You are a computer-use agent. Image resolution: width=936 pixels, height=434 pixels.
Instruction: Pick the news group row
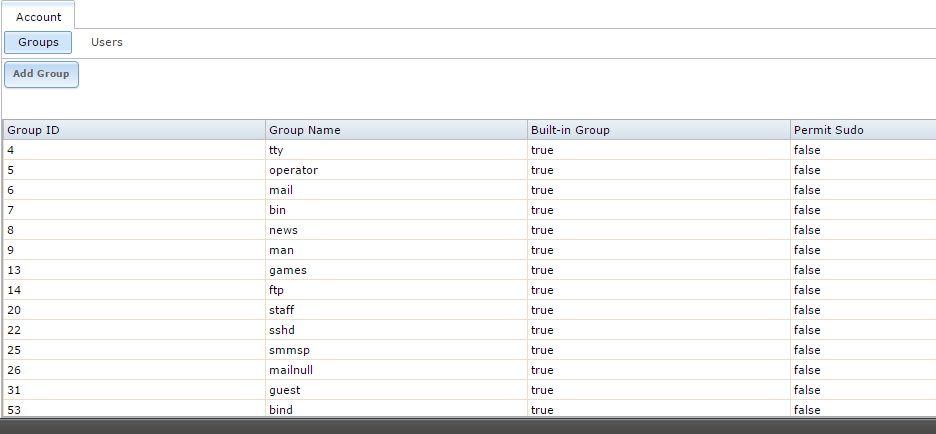pos(469,230)
